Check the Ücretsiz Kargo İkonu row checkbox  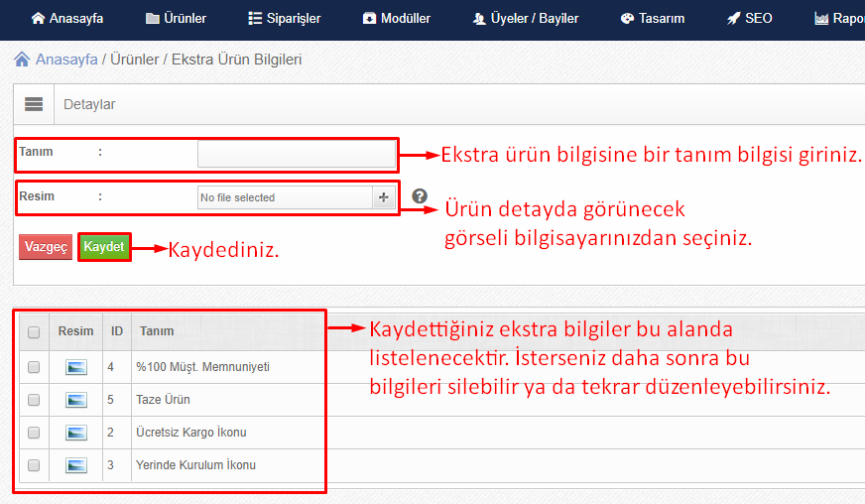34,433
